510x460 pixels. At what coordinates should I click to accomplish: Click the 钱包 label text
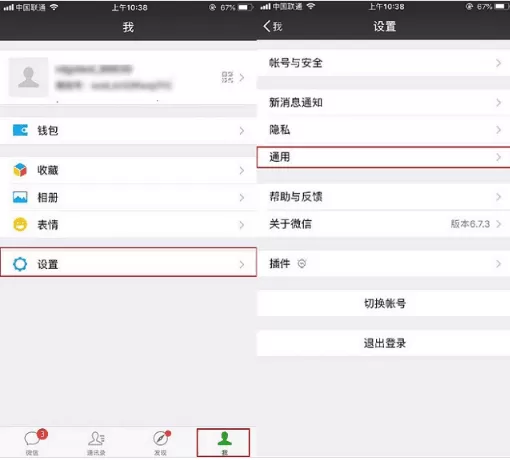click(x=48, y=130)
